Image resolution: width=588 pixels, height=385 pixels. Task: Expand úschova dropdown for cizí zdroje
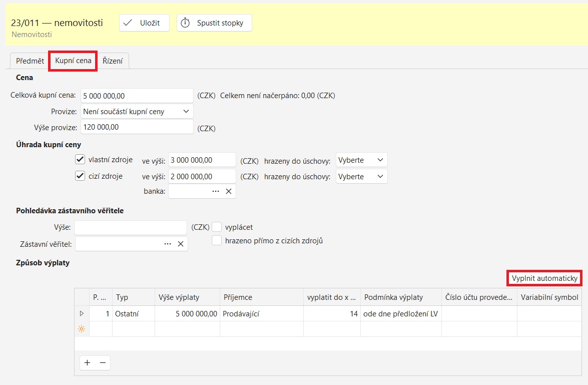pos(362,177)
